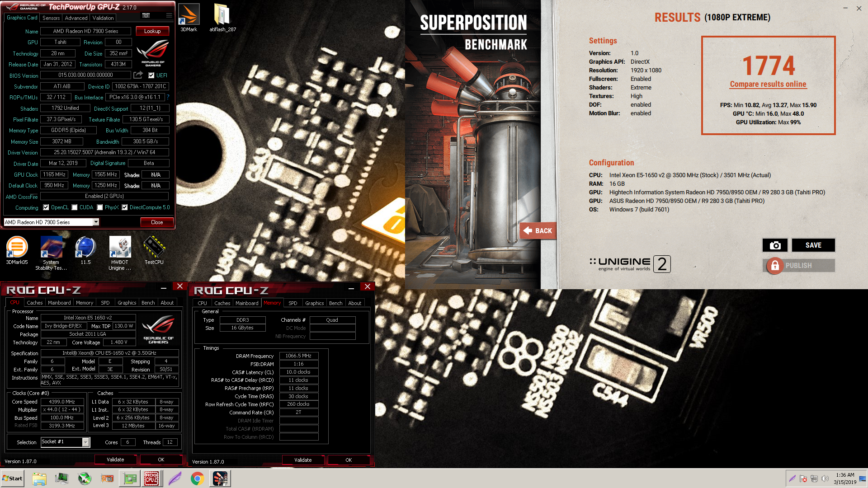Click the BACK button in Superposition
Image resolution: width=868 pixels, height=488 pixels.
pos(538,231)
